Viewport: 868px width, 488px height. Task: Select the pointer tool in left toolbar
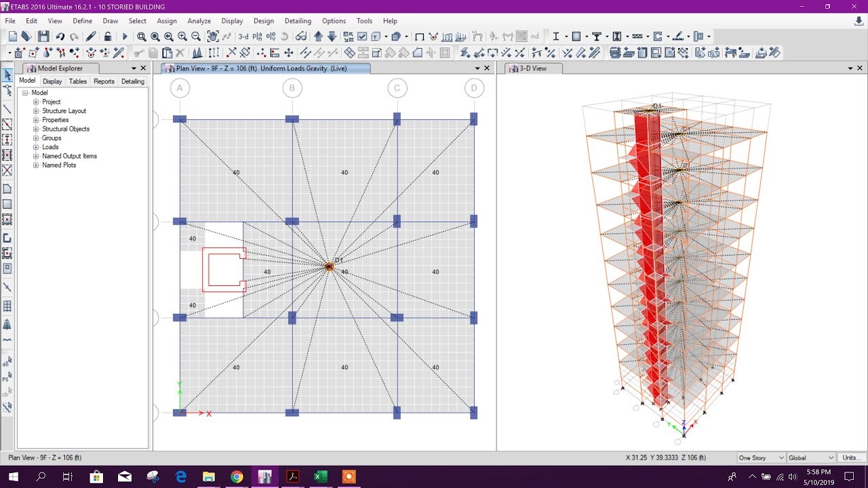[x=7, y=75]
